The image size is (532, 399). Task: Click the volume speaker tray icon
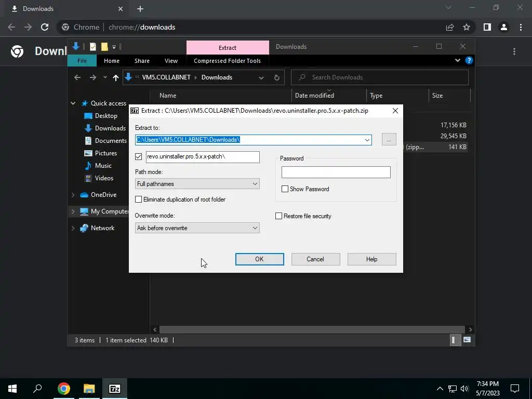pos(464,389)
